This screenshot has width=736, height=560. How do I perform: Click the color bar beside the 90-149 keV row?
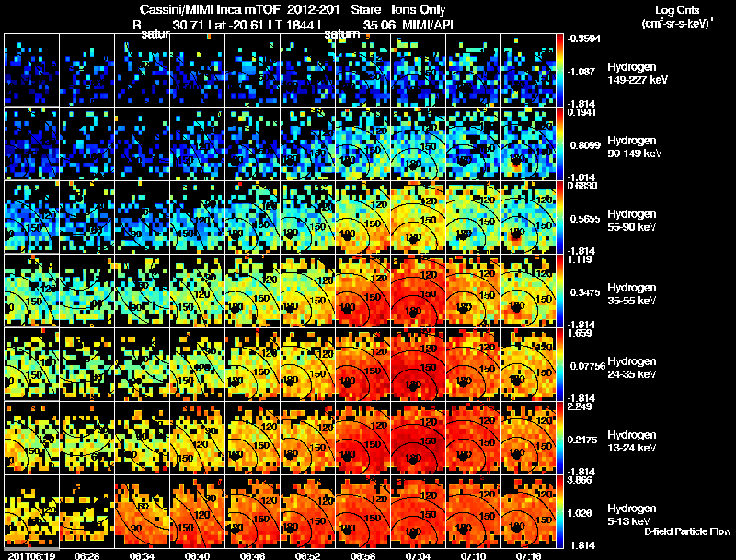click(559, 143)
